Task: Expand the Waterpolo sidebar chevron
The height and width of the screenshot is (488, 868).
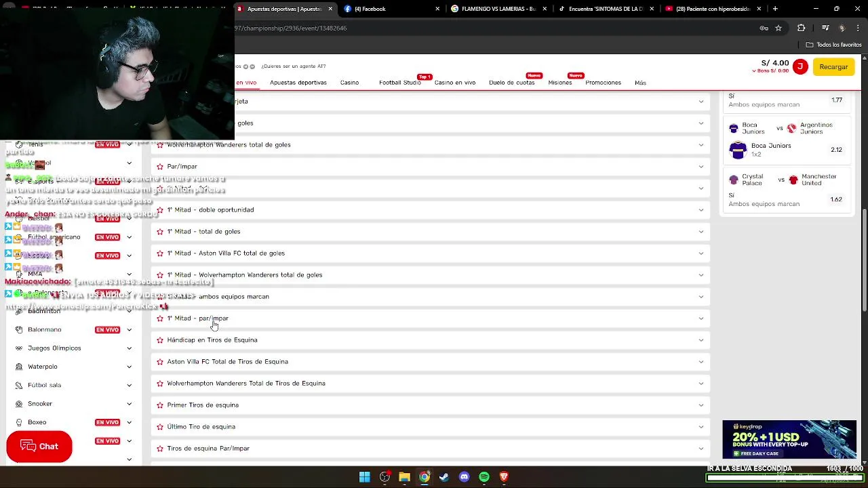Action: pos(129,367)
